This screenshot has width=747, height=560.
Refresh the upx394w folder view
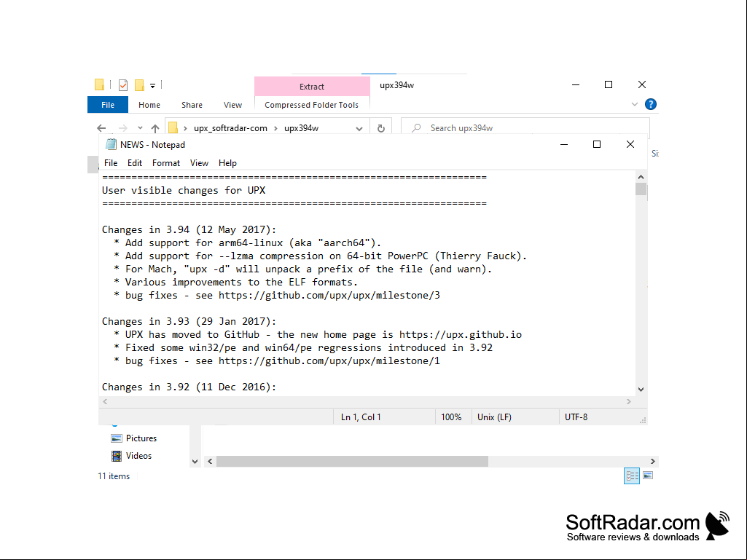[x=381, y=128]
